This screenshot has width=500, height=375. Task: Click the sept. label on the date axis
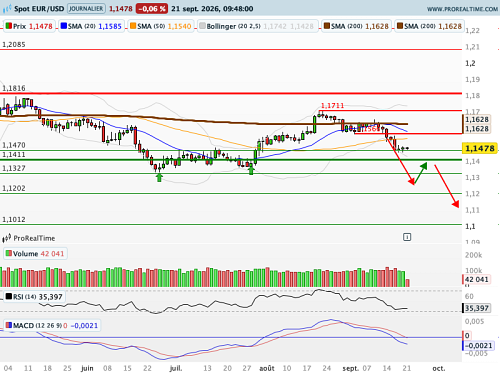tap(351, 368)
